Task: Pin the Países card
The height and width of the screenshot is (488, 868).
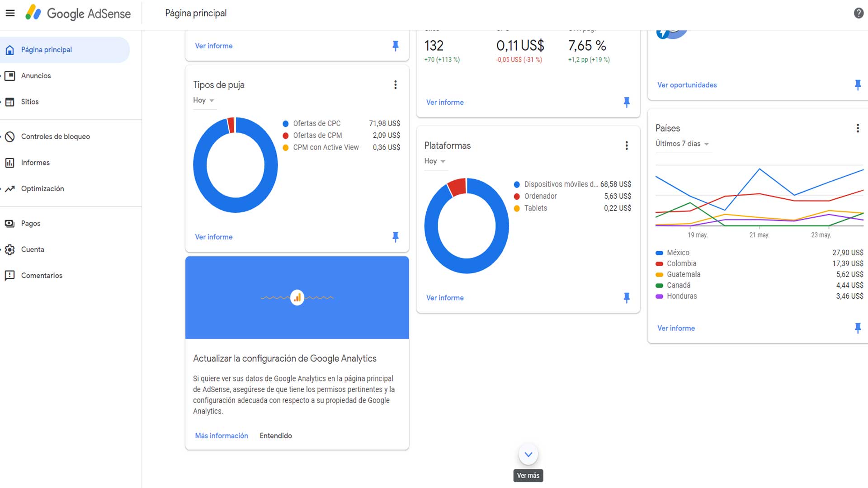Action: coord(858,328)
